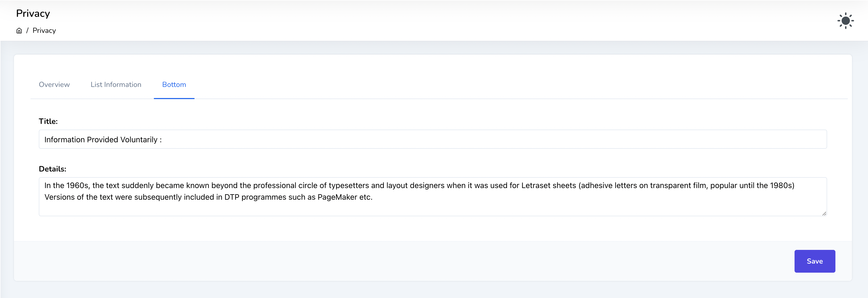
Task: Click the Details textarea resize handle
Action: tap(824, 213)
